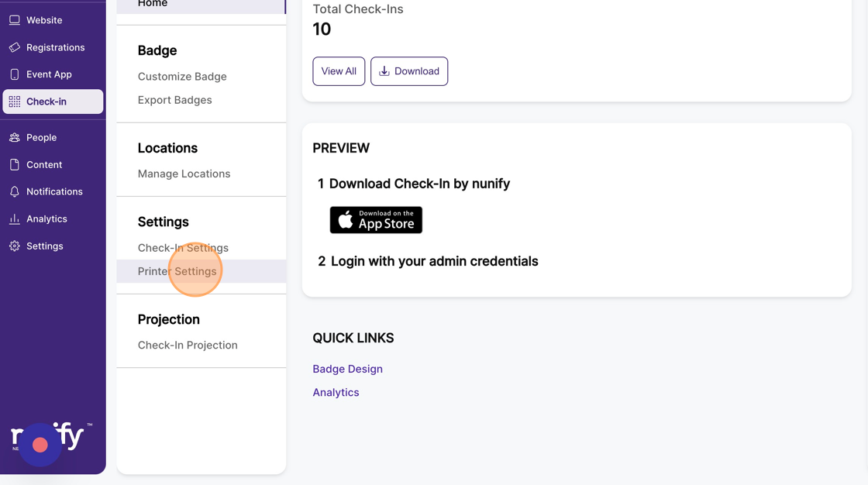Click the Website monitor icon

[15, 20]
